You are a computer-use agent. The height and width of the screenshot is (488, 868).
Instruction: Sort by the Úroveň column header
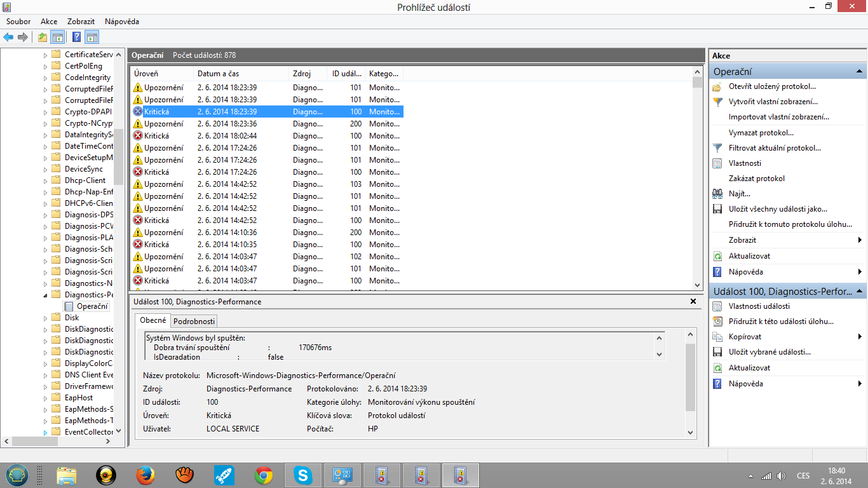[x=161, y=74]
